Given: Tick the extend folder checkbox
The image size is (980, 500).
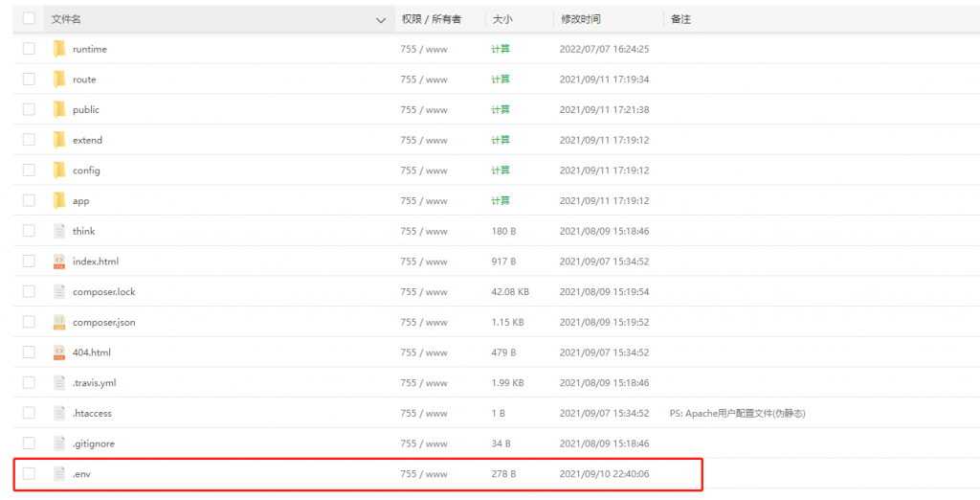Looking at the screenshot, I should [x=29, y=140].
